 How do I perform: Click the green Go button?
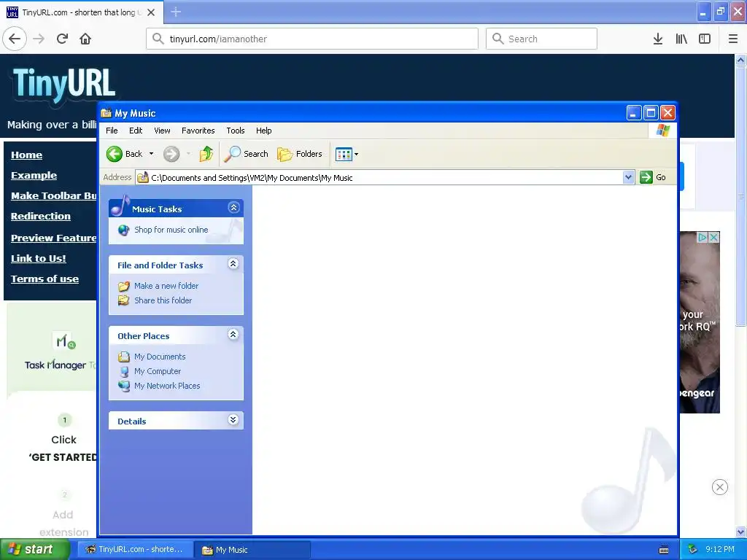click(653, 177)
